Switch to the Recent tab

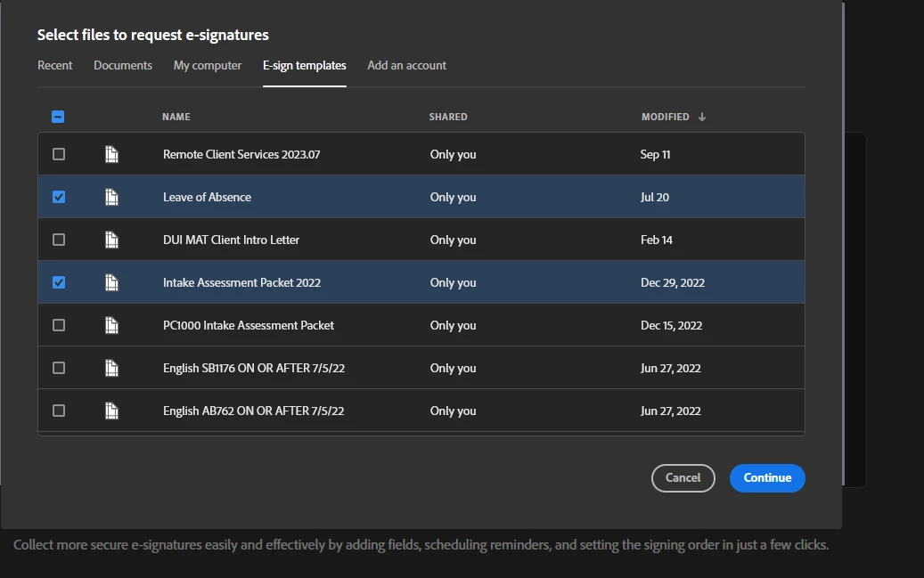pyautogui.click(x=55, y=65)
